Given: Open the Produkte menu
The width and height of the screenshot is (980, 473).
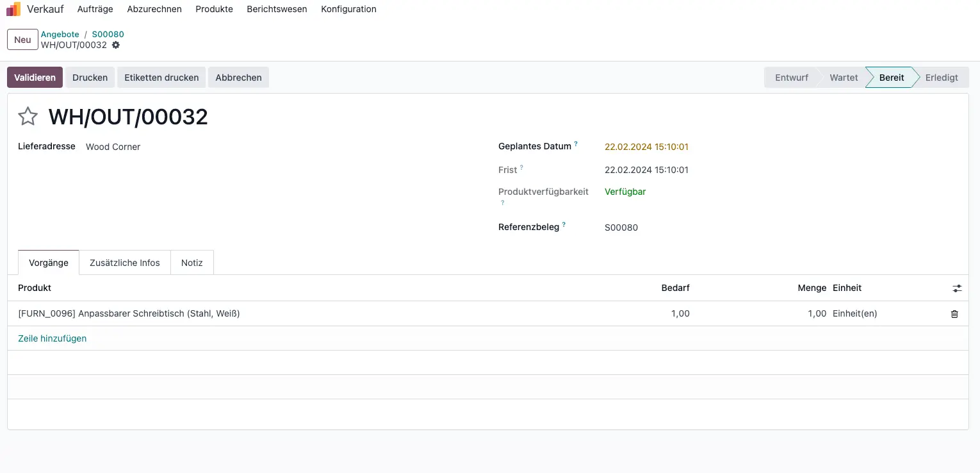Looking at the screenshot, I should (x=214, y=9).
